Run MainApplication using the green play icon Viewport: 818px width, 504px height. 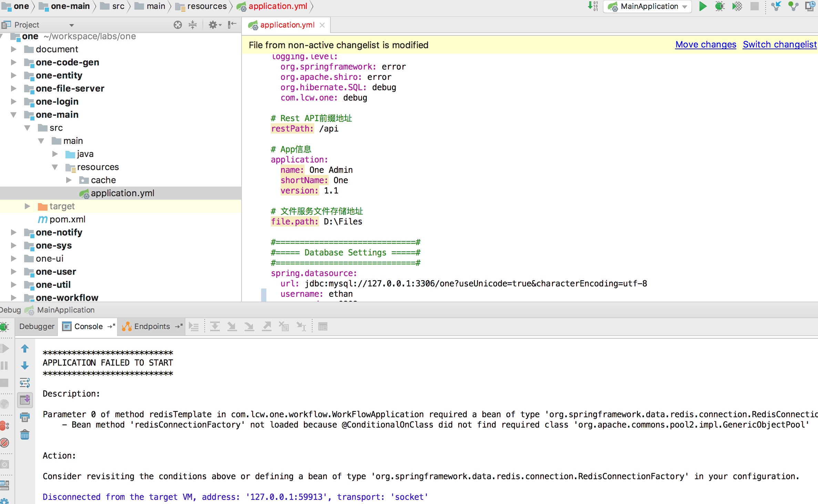(703, 6)
